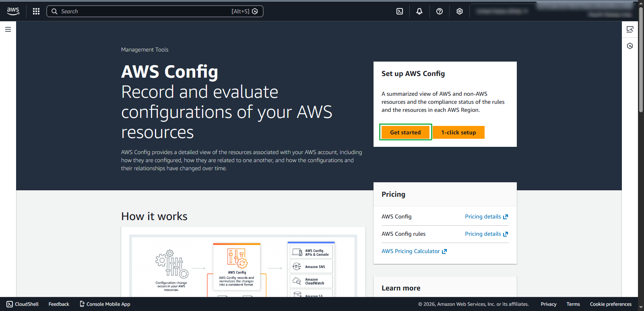
Task: Open the help question mark menu
Action: 440,11
